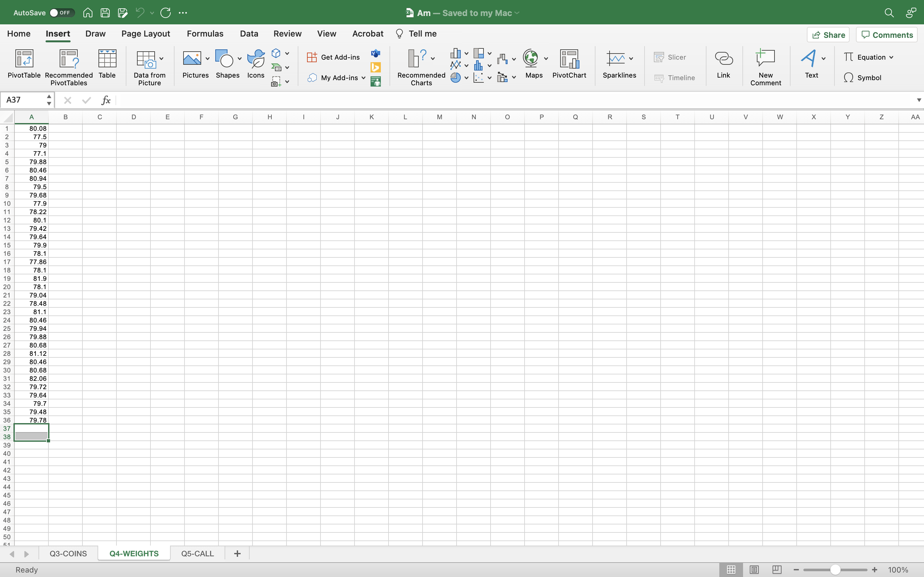Switch to the Q5-CALL sheet tab
The width and height of the screenshot is (924, 577).
click(x=197, y=553)
